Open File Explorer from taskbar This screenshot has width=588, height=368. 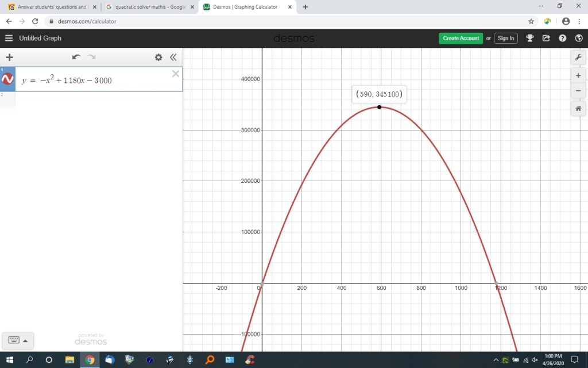point(69,360)
